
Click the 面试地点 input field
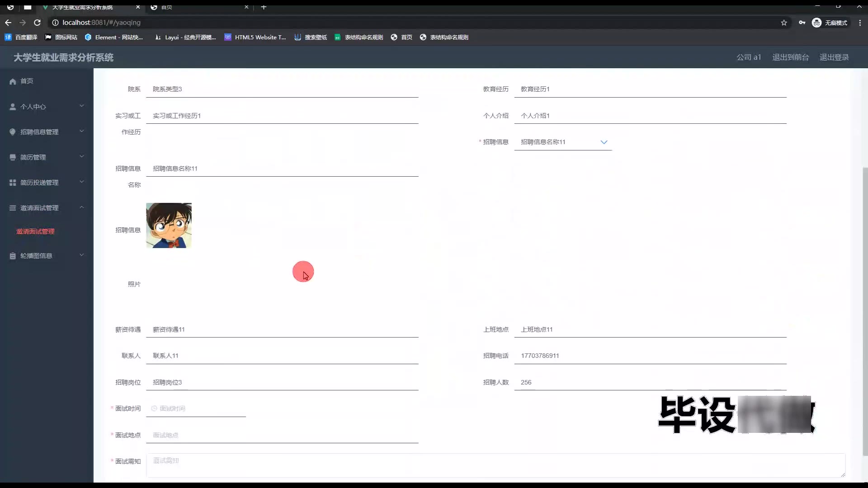point(282,435)
